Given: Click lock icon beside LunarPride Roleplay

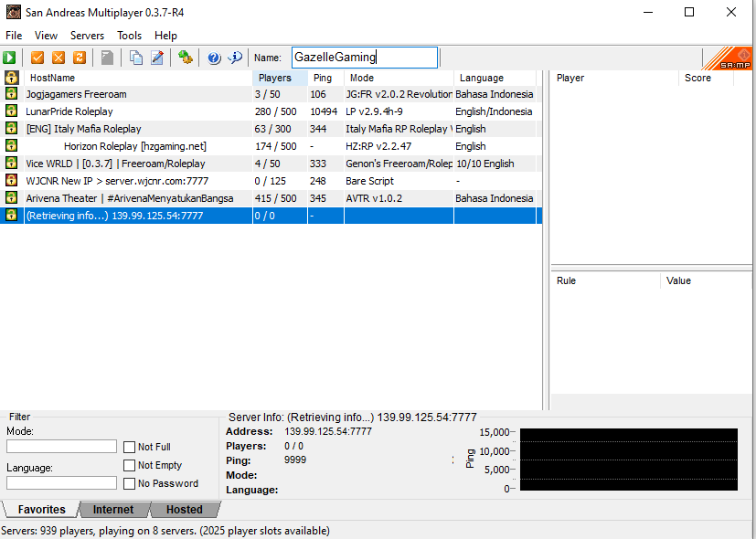Looking at the screenshot, I should tap(12, 111).
